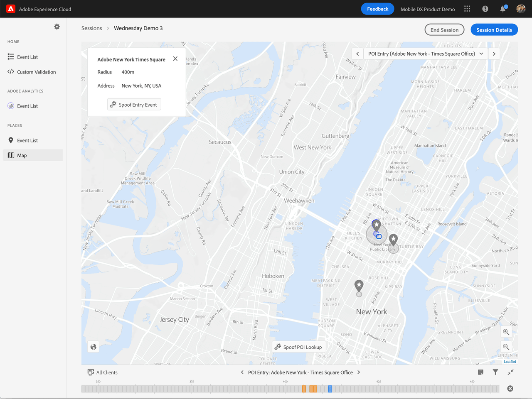
Task: Select Map in the sidebar
Action: pos(33,155)
